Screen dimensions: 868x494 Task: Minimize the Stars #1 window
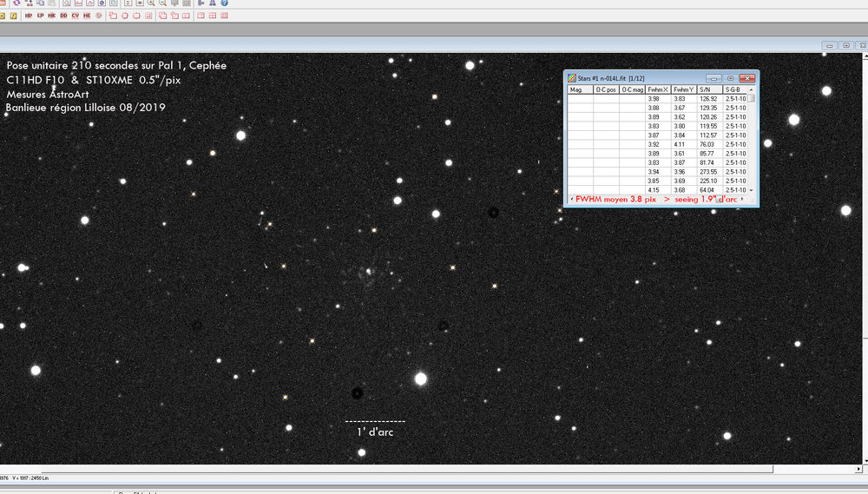713,78
